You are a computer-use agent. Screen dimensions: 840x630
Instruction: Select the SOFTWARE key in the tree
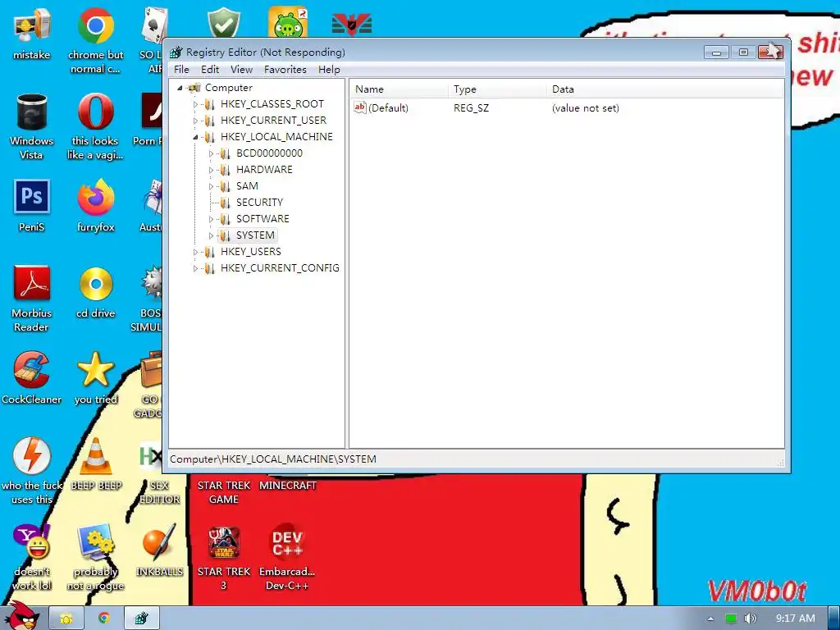point(262,218)
